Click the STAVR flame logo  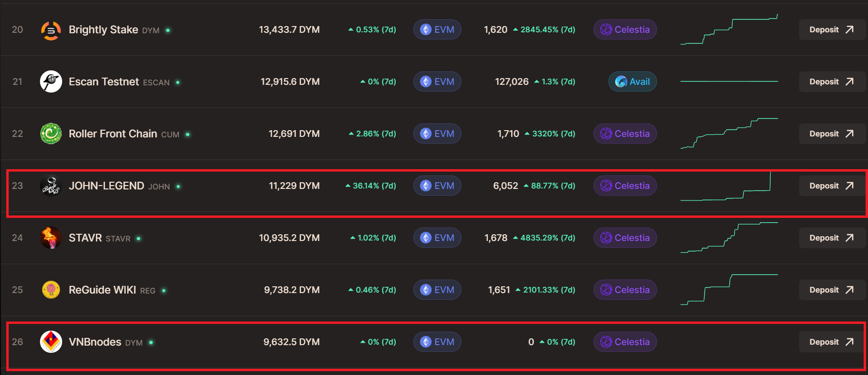[x=51, y=238]
